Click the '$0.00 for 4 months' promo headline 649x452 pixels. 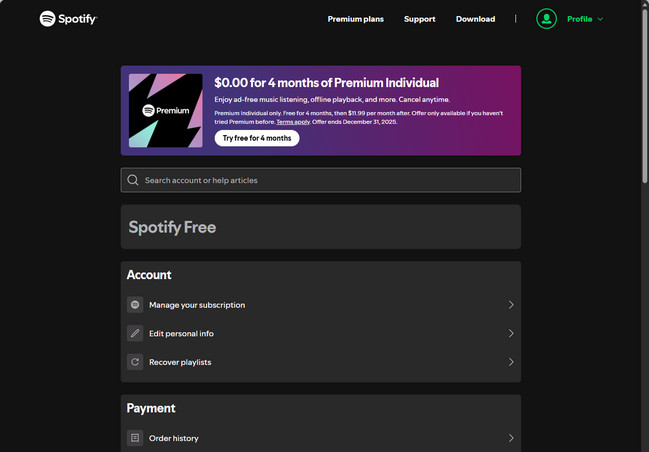click(x=326, y=83)
